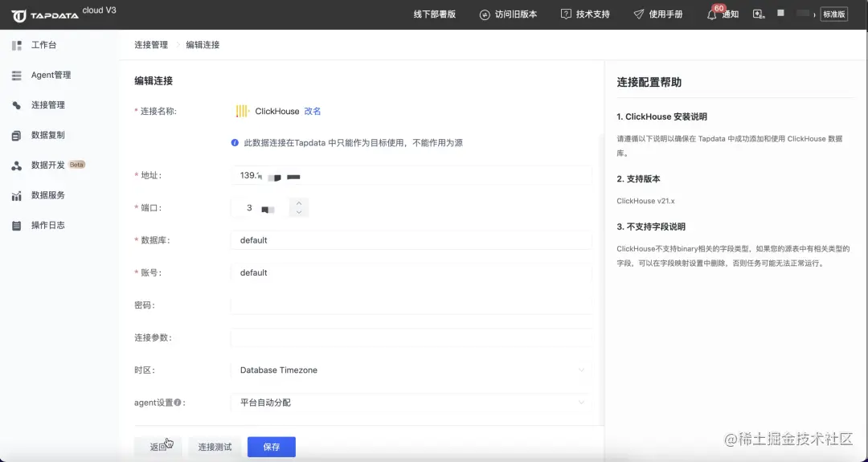Click the 编辑连接 breadcrumb text
Image resolution: width=868 pixels, height=462 pixels.
point(203,45)
